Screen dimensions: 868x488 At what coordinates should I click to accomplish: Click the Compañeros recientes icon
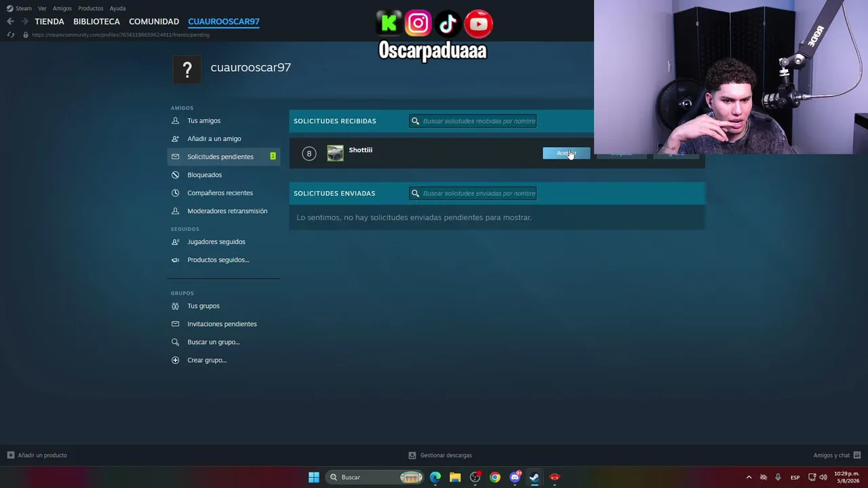point(176,193)
